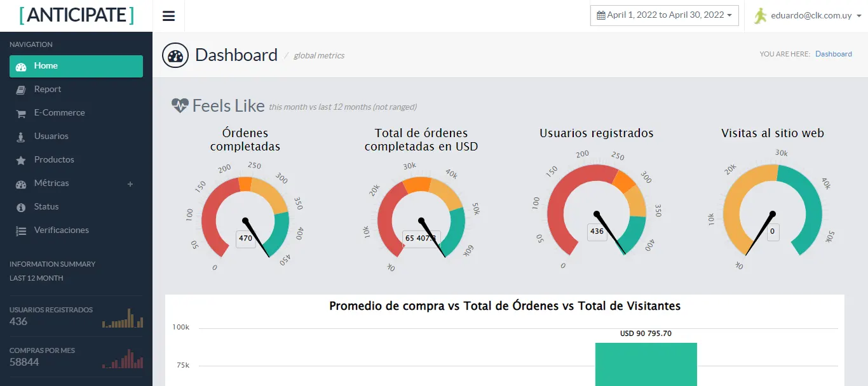Click the Home dashboard gauge icon

(21, 66)
